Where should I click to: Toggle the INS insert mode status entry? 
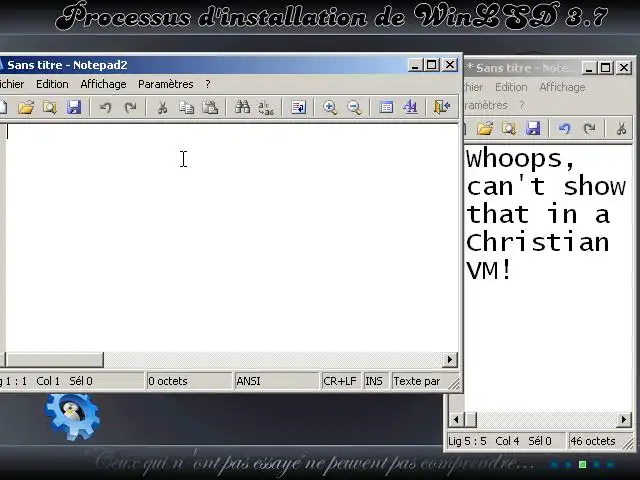pos(374,381)
